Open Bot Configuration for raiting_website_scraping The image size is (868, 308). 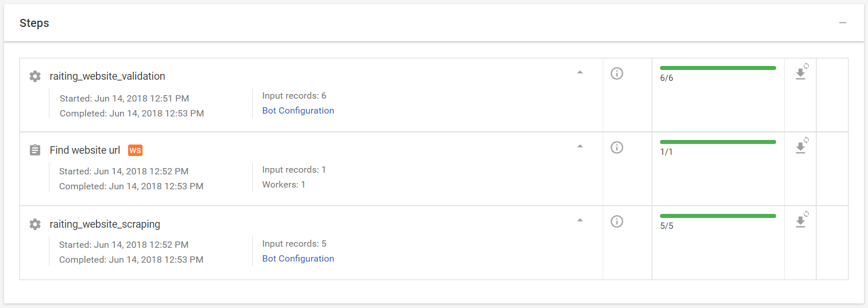tap(298, 259)
